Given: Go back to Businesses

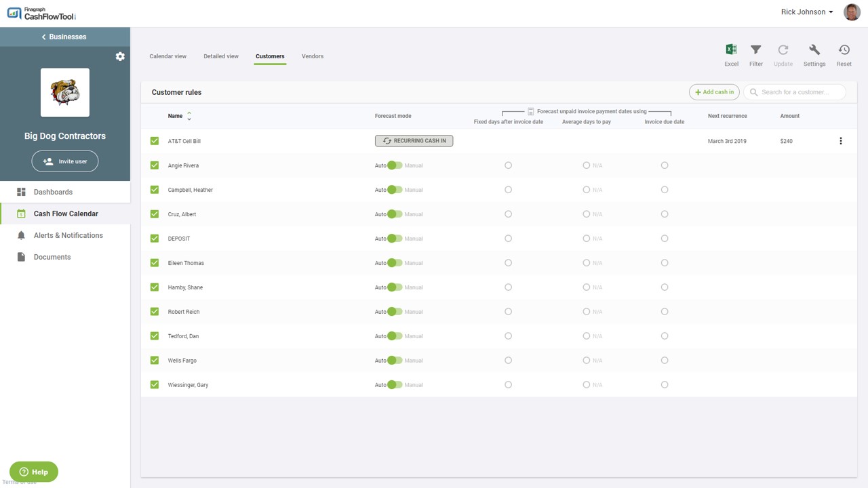Looking at the screenshot, I should point(65,37).
